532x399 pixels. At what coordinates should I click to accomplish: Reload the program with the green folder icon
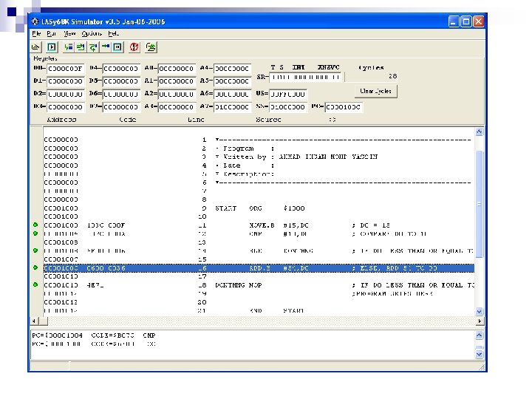[151, 47]
